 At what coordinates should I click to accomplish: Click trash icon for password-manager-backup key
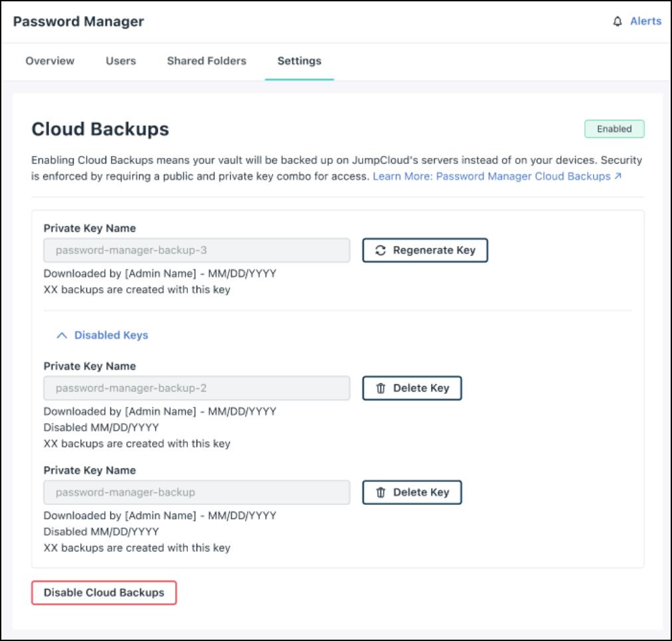click(380, 492)
